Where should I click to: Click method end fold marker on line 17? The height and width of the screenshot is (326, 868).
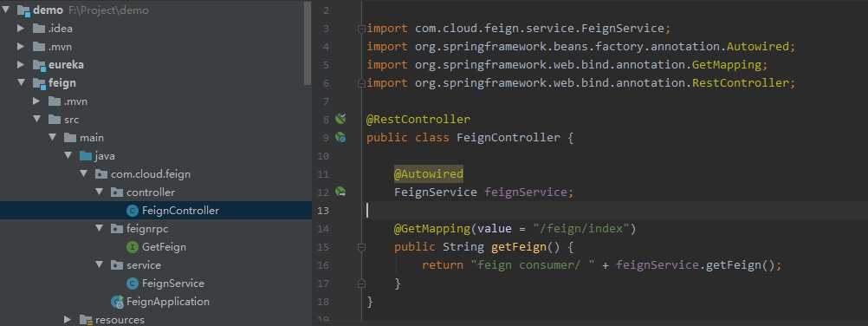coord(361,284)
